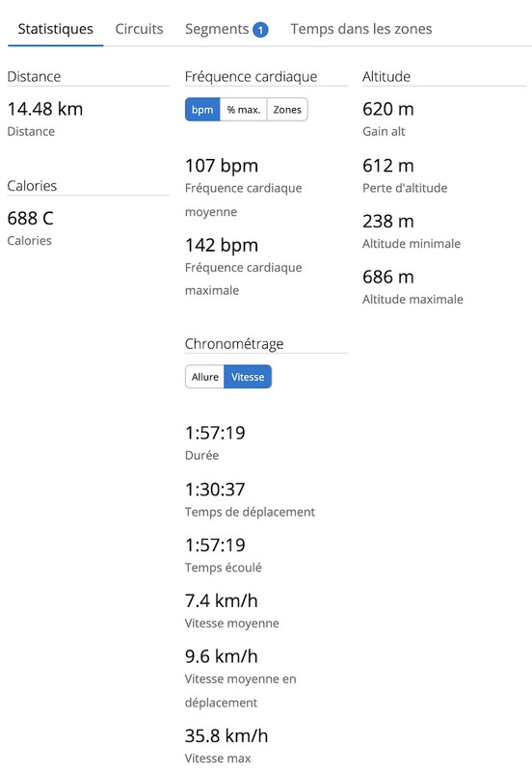Click the 14.48 km distance value
This screenshot has height=771, width=532.
tap(45, 109)
